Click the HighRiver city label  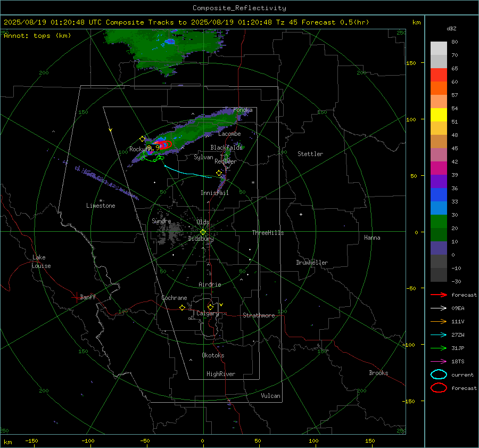221,374
